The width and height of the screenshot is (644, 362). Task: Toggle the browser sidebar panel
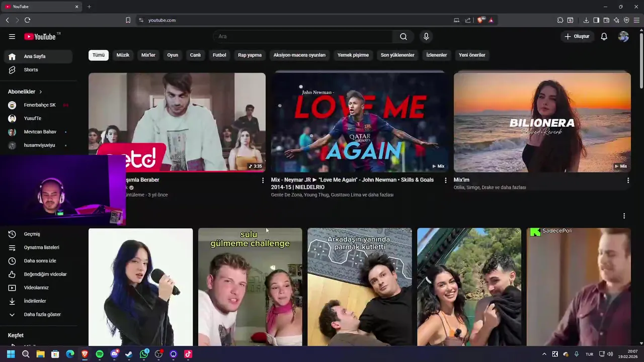596,20
